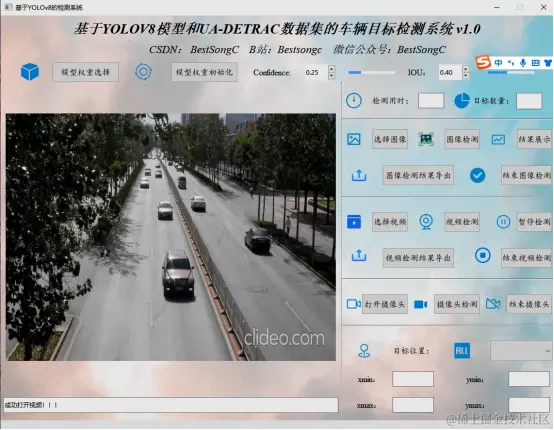Viewport: 554px width, 430px height.
Task: Click the crossed-out camera icon
Action: (493, 304)
